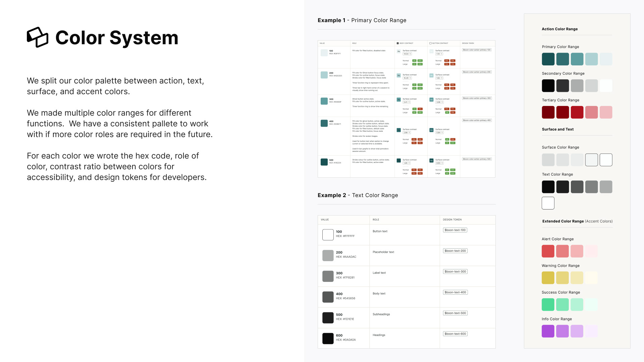Click the Design Token header in Example 2
The image size is (644, 362).
coord(452,220)
